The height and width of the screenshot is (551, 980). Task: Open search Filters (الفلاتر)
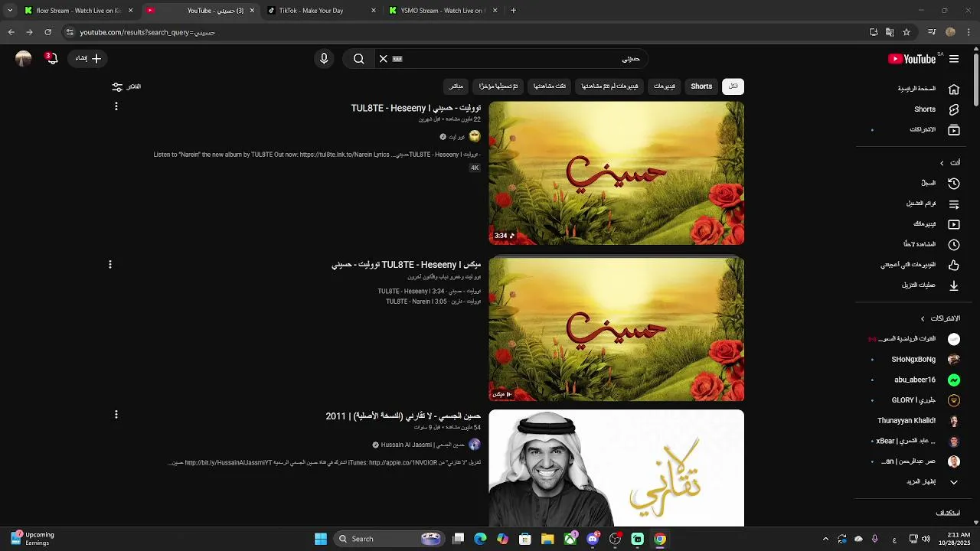tap(126, 86)
